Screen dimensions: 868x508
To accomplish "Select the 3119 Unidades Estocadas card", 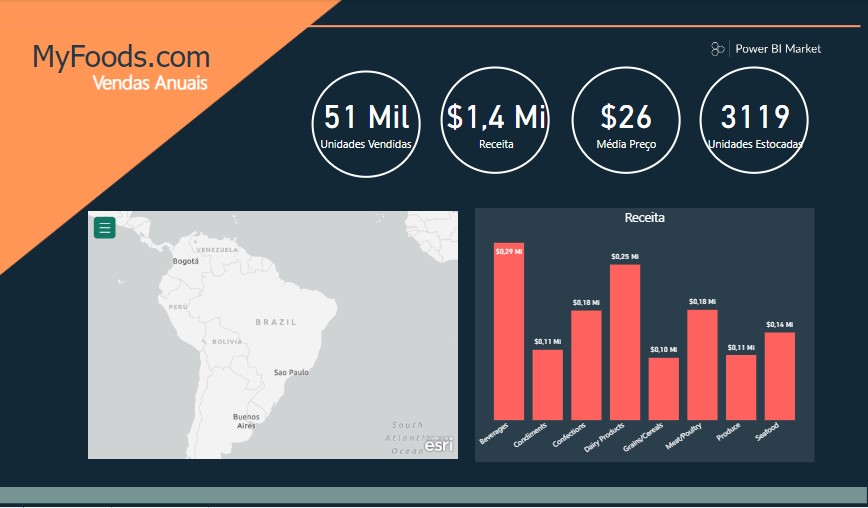I will pos(755,121).
